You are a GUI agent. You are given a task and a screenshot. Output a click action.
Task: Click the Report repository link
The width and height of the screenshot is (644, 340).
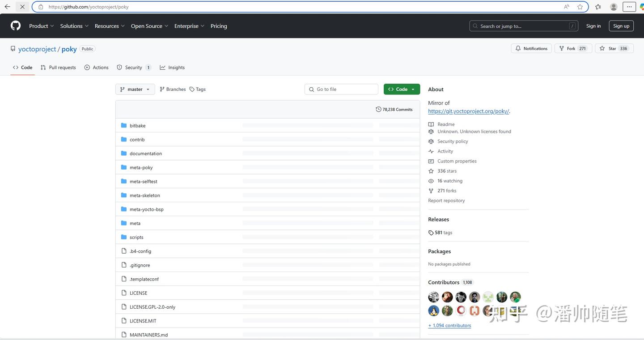[x=446, y=200]
